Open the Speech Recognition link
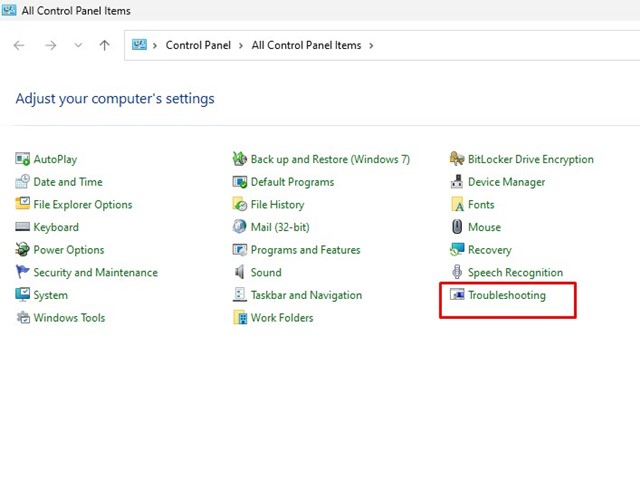The image size is (640, 480). [x=515, y=272]
